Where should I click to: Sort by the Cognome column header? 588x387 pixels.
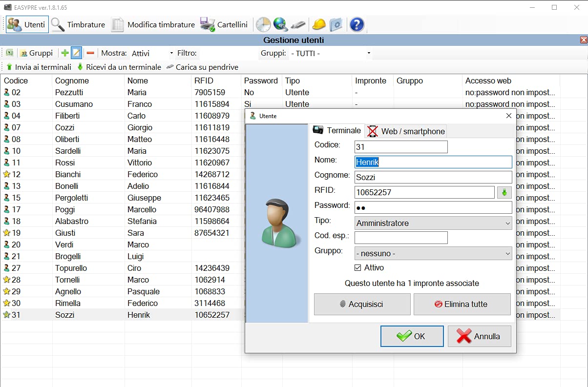[88, 81]
